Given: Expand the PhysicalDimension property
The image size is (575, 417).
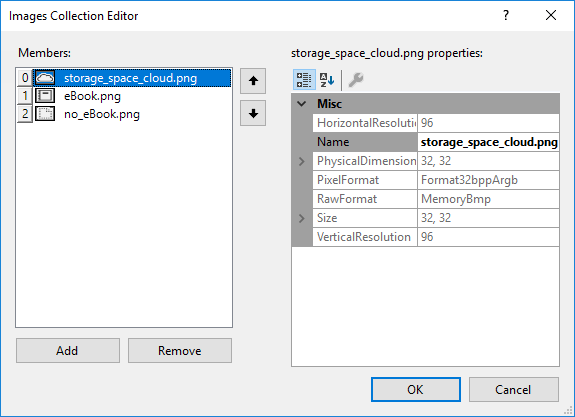Looking at the screenshot, I should tap(301, 161).
